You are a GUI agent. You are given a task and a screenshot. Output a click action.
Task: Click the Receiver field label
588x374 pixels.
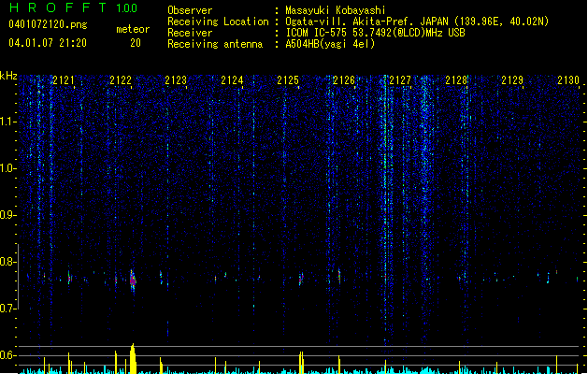(x=190, y=33)
